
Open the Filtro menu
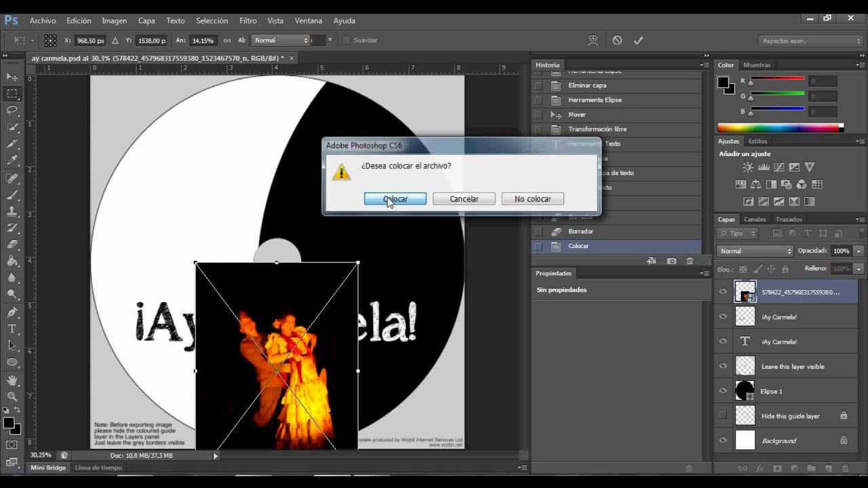pyautogui.click(x=248, y=21)
